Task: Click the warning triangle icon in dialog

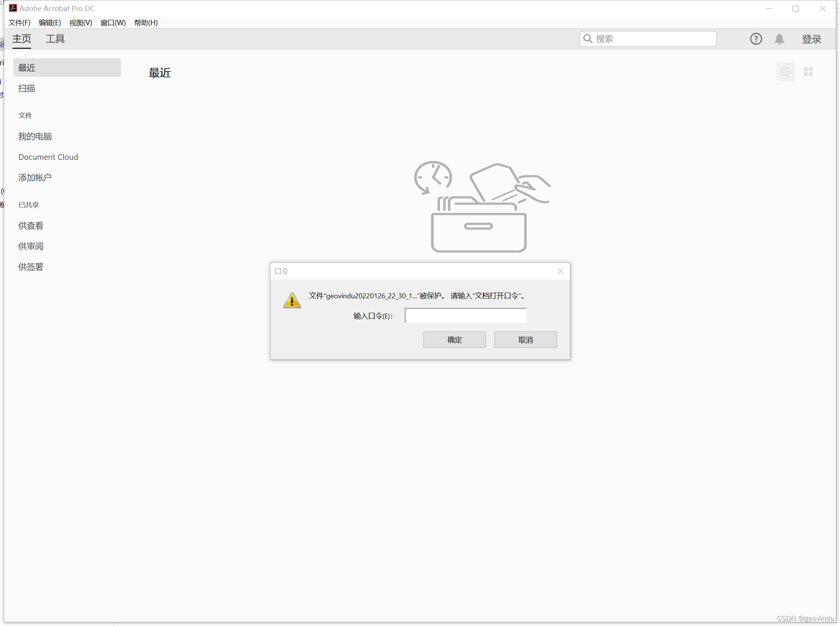Action: point(292,301)
